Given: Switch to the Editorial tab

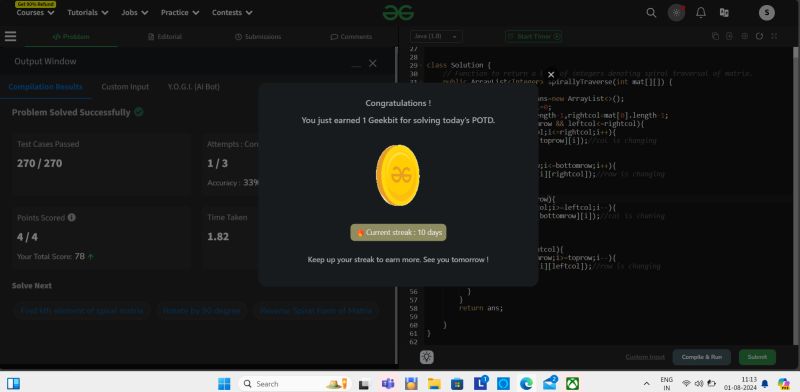Looking at the screenshot, I should [x=165, y=37].
